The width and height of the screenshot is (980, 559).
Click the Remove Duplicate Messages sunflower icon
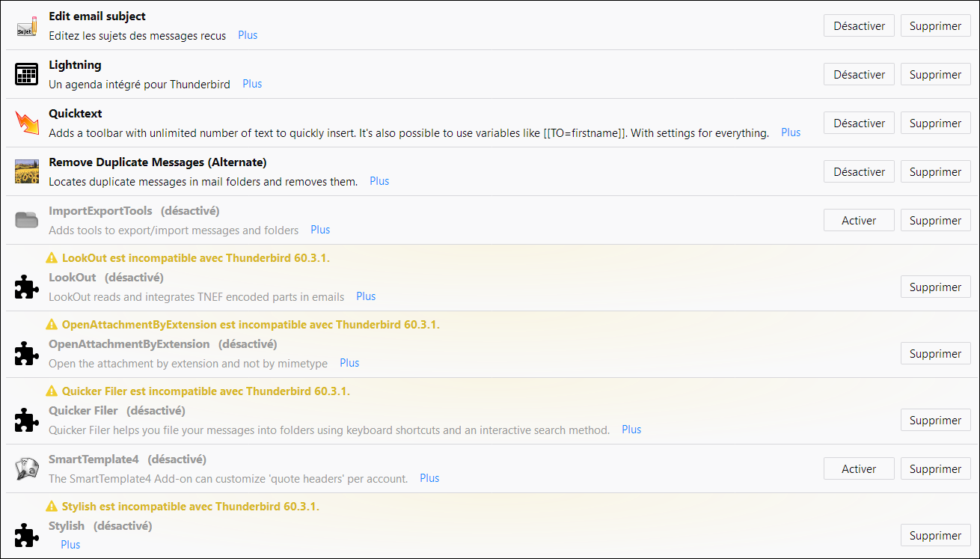point(27,172)
